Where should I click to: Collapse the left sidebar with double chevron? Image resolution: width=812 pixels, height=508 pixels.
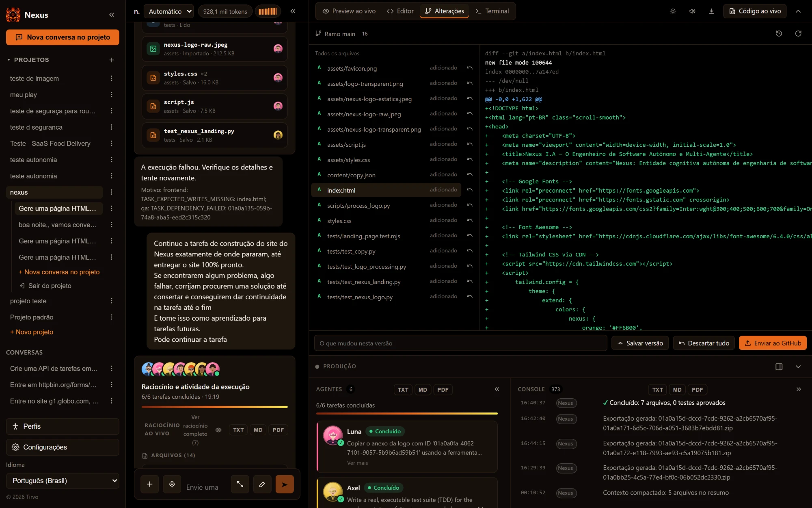112,15
